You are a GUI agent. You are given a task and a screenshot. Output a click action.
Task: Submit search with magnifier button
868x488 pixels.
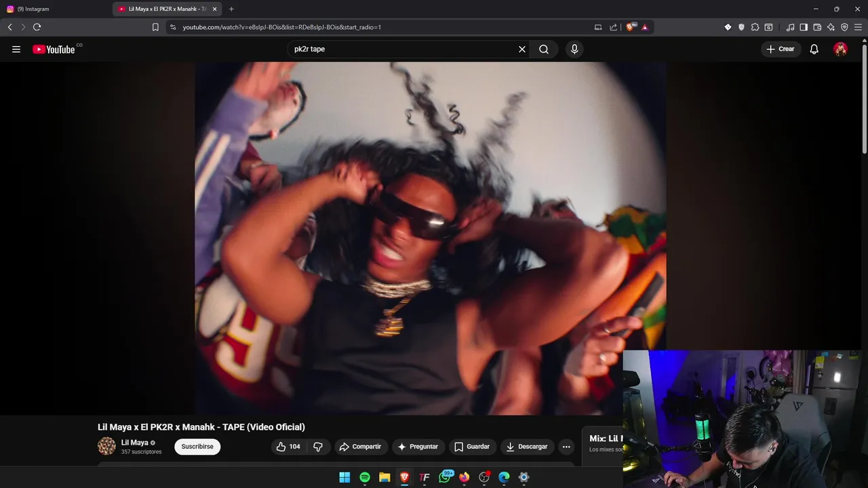(544, 49)
